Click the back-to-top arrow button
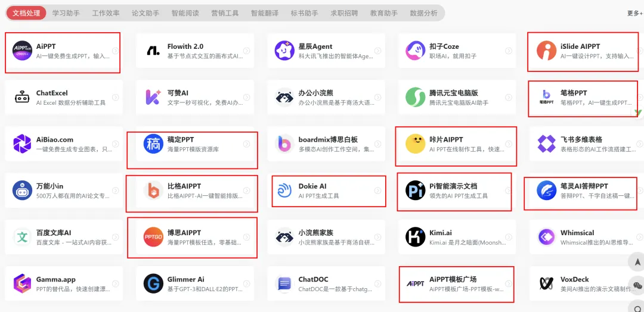The height and width of the screenshot is (312, 644). point(637,261)
